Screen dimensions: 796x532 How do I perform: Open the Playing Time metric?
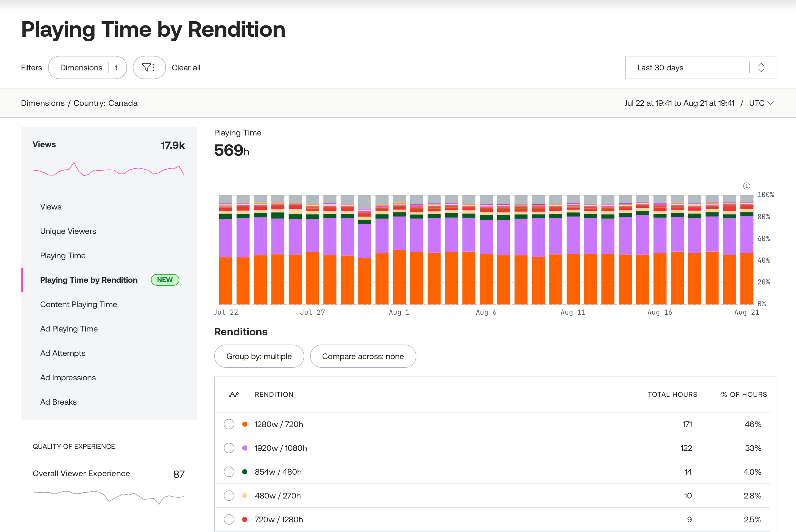coord(63,256)
